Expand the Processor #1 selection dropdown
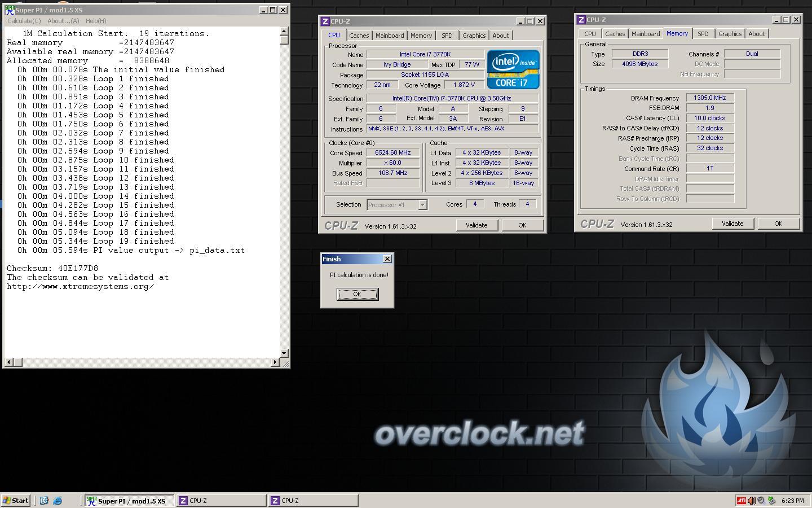This screenshot has height=508, width=812. pyautogui.click(x=422, y=205)
